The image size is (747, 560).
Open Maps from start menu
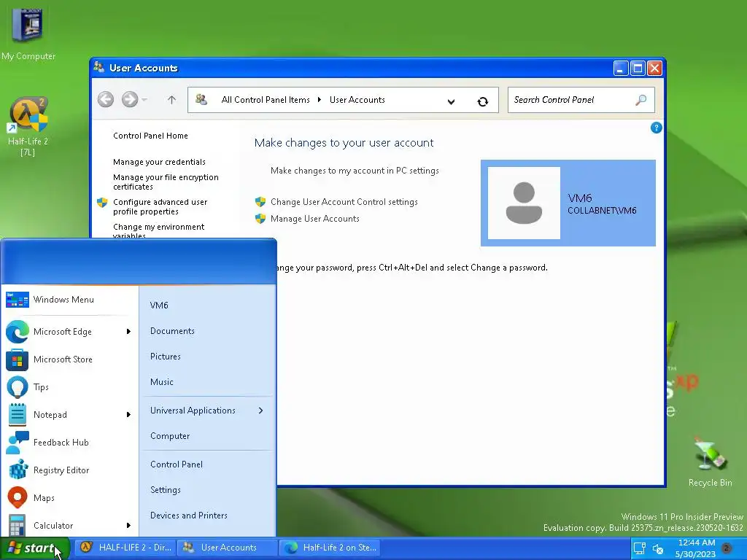(x=69, y=497)
